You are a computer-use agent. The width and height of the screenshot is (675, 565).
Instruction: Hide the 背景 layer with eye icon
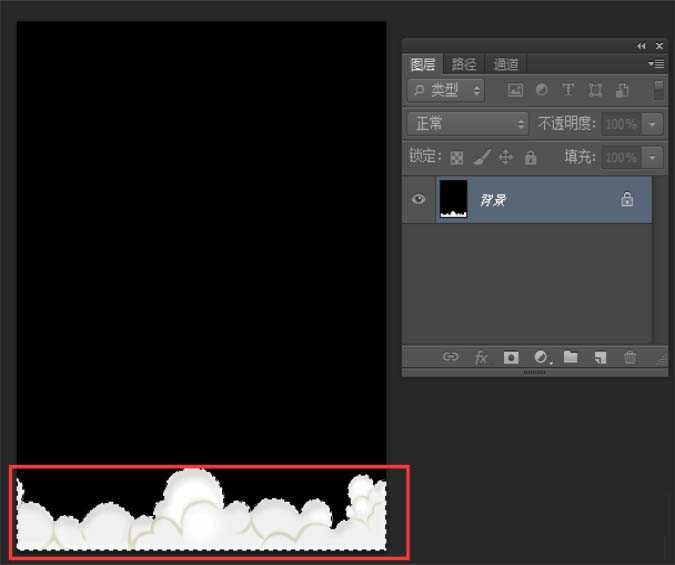pyautogui.click(x=419, y=199)
